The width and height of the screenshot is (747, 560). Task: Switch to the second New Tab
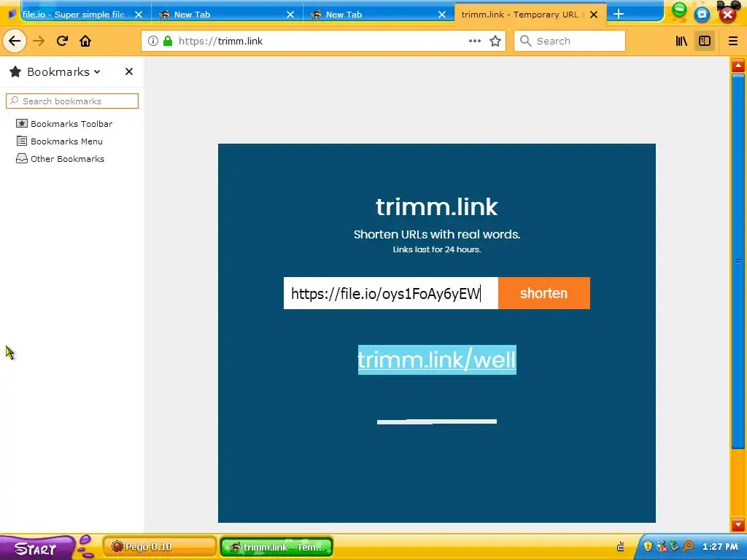point(379,15)
